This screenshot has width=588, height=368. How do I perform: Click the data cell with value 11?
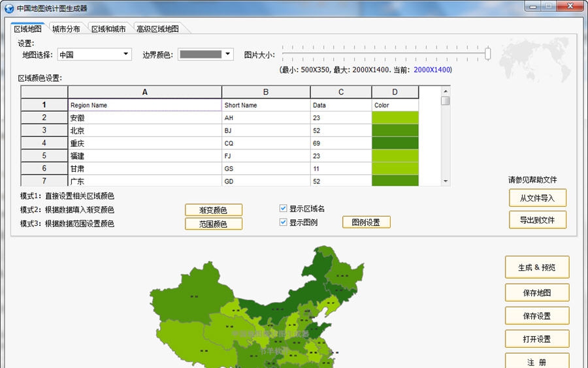click(341, 168)
